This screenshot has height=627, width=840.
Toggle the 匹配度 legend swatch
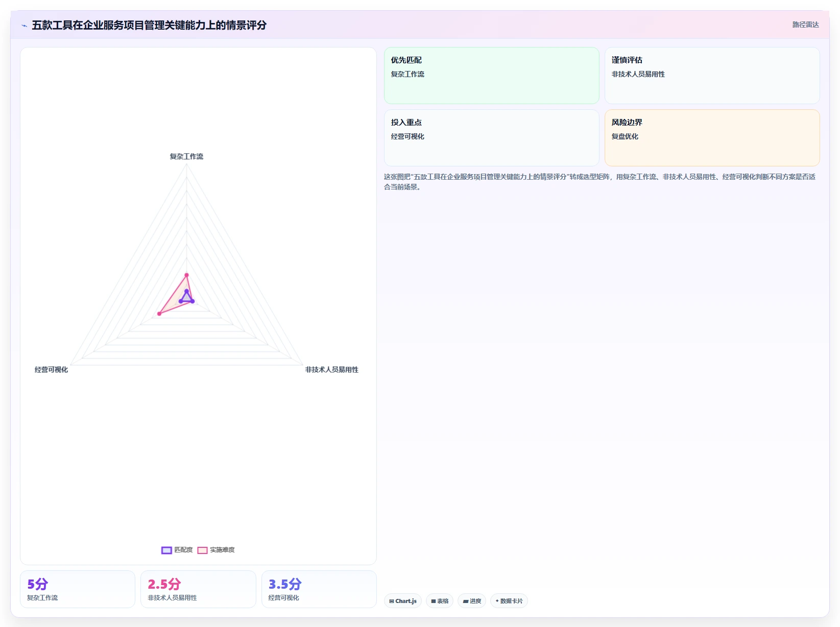pos(166,550)
